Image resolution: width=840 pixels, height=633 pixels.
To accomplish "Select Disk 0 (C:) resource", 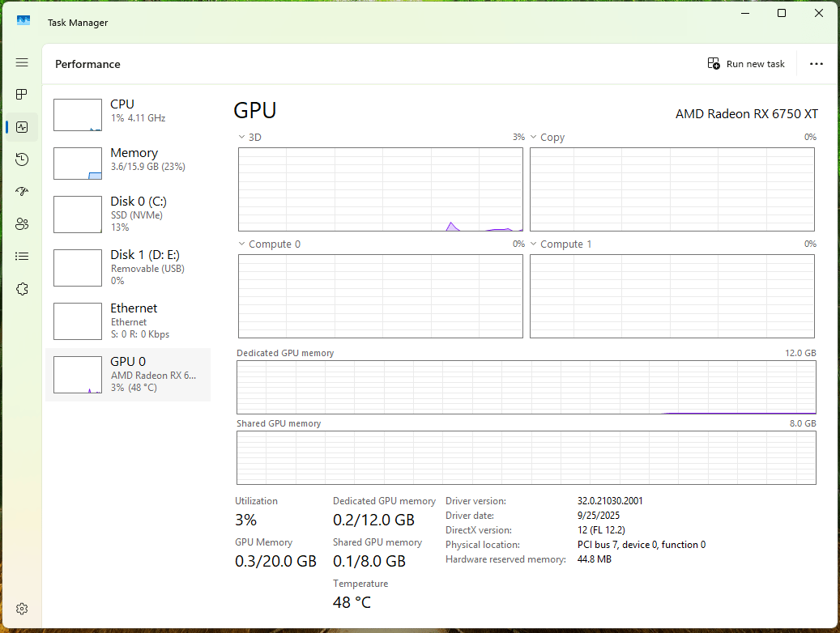I will tap(128, 215).
